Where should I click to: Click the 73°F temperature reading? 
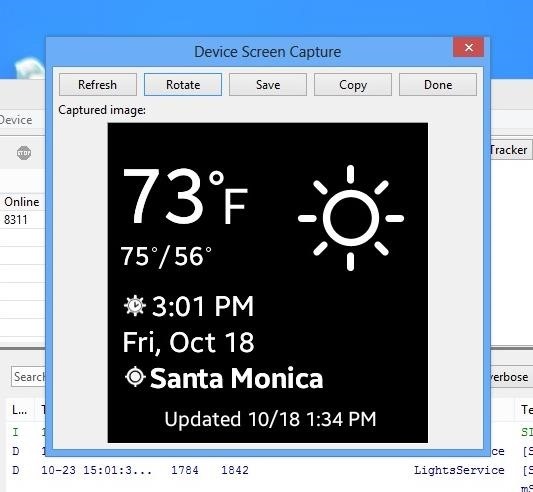click(x=185, y=197)
